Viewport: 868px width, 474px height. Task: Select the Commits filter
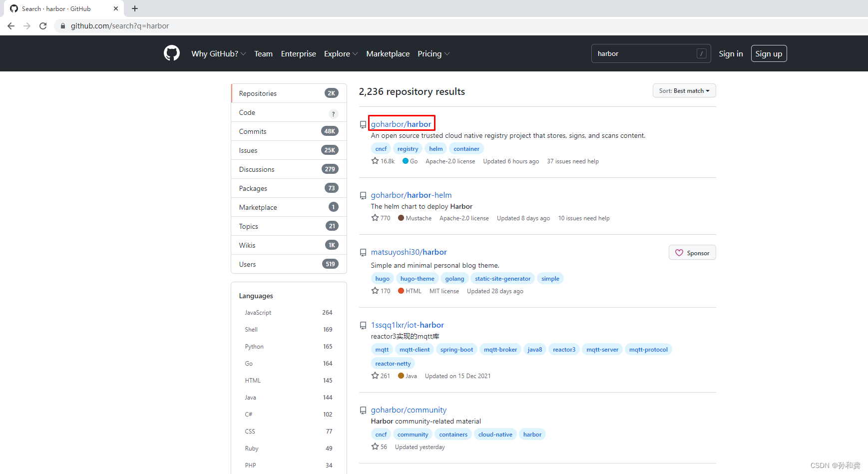coord(289,131)
